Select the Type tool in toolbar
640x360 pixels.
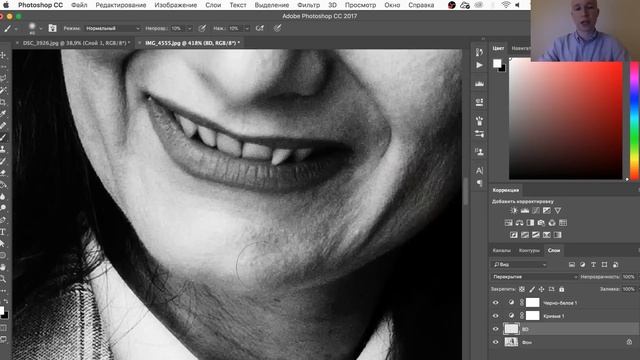click(x=3, y=232)
